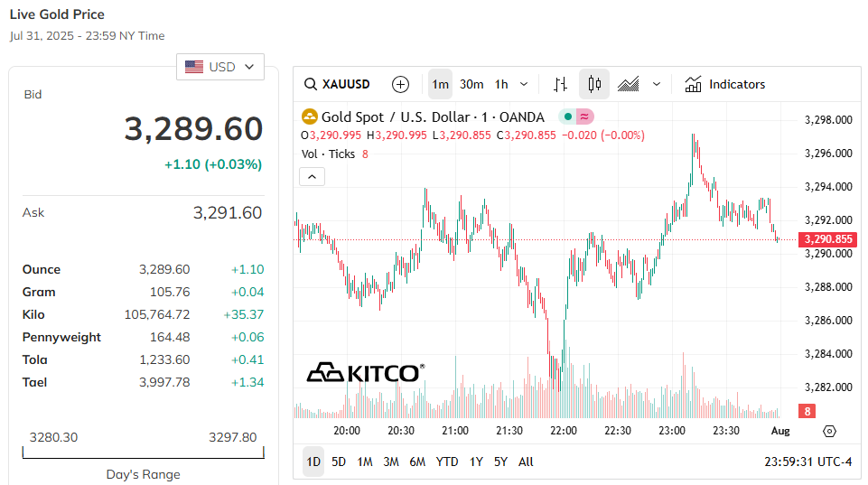Click the +1.10 (+0.03%) change value
The height and width of the screenshot is (485, 868).
213,164
